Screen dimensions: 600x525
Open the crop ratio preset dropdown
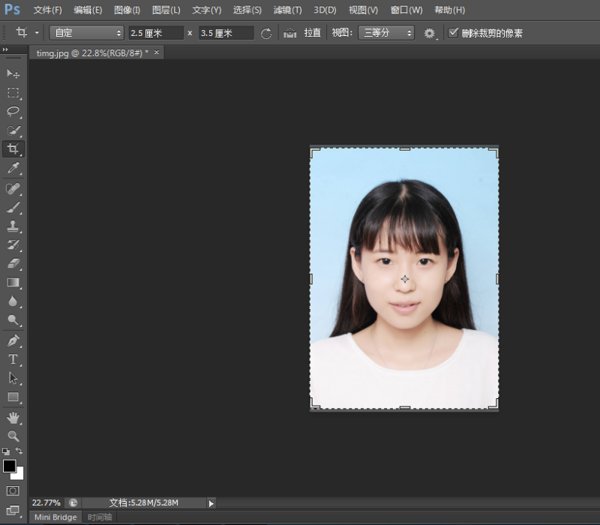[x=87, y=33]
